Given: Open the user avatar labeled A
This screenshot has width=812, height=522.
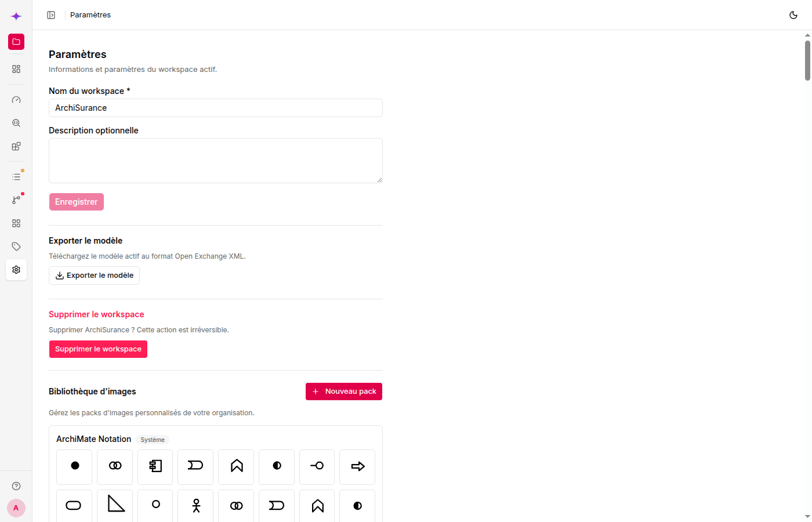Looking at the screenshot, I should (x=16, y=508).
